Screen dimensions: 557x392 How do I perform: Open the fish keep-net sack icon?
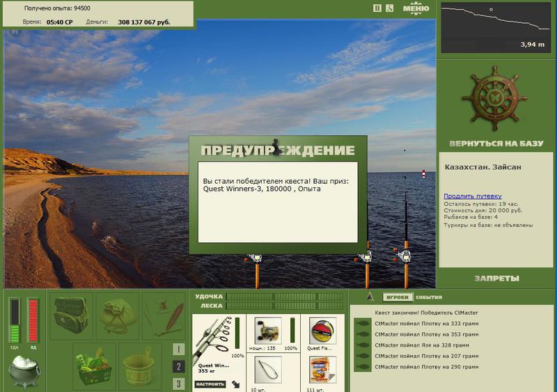(x=118, y=315)
